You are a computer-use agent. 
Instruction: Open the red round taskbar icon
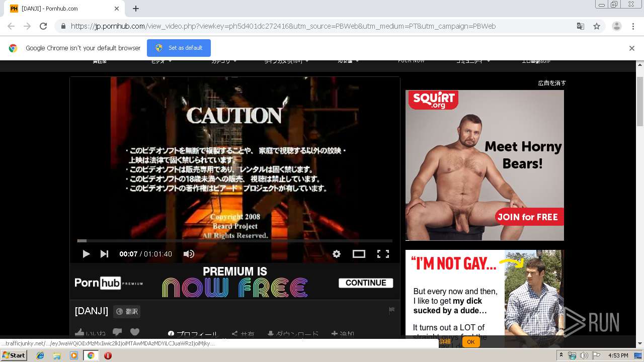108,355
